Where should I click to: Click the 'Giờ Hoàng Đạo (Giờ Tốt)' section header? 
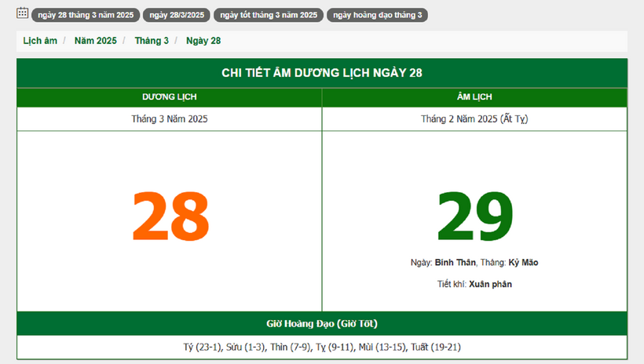pos(322,323)
